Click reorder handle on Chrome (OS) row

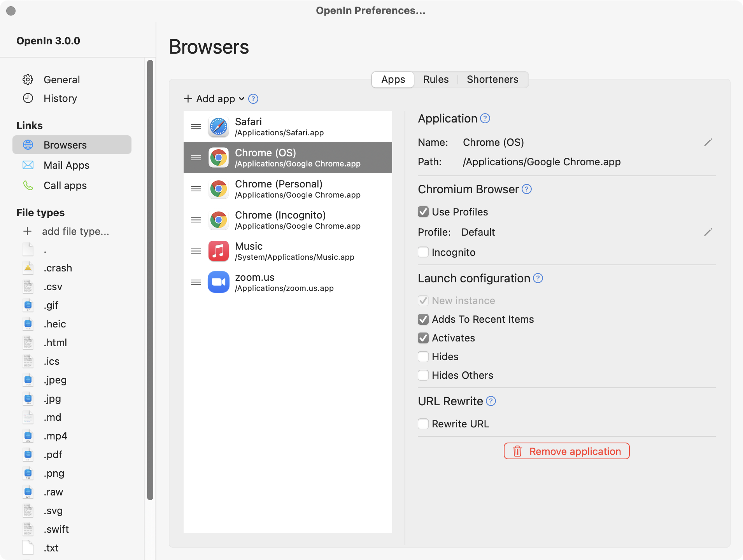click(x=196, y=157)
